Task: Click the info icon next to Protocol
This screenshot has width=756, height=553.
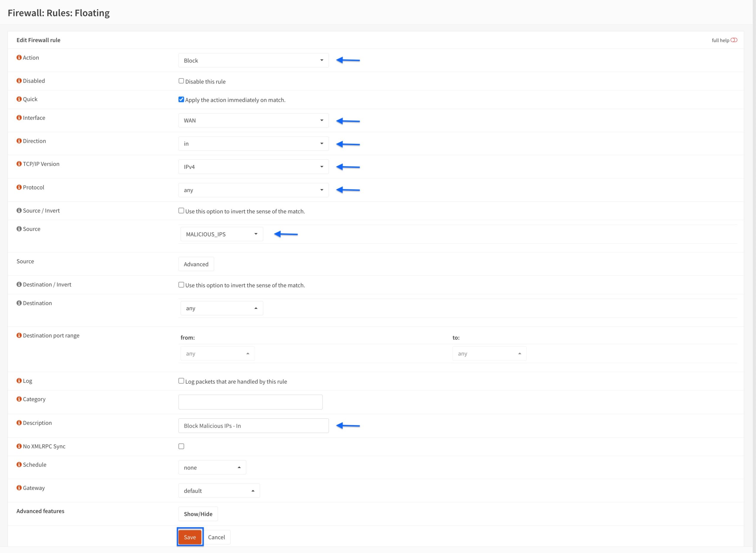Action: pos(19,187)
